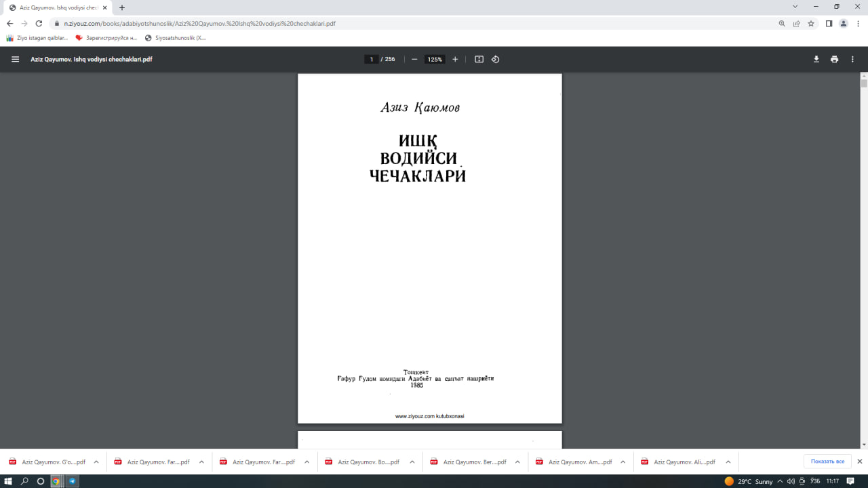Rotate the document counterclockwise
The height and width of the screenshot is (488, 868).
click(x=495, y=59)
